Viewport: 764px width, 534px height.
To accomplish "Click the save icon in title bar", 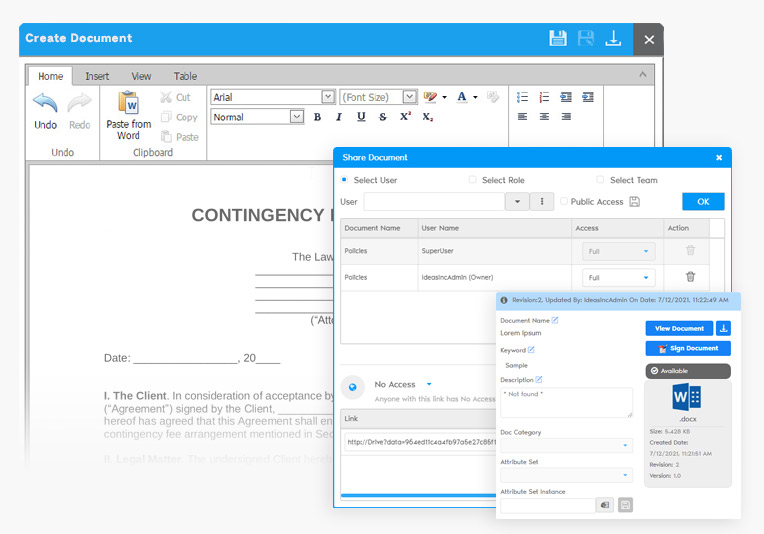I will [558, 39].
